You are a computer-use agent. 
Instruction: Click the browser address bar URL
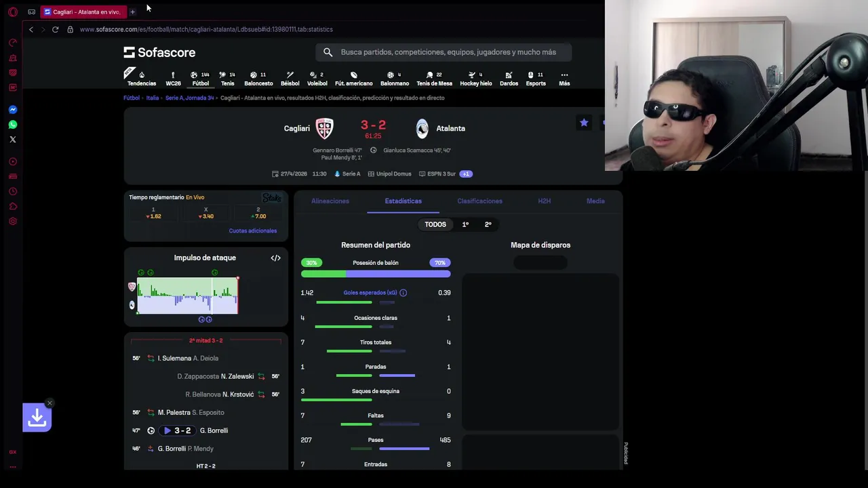(x=206, y=29)
